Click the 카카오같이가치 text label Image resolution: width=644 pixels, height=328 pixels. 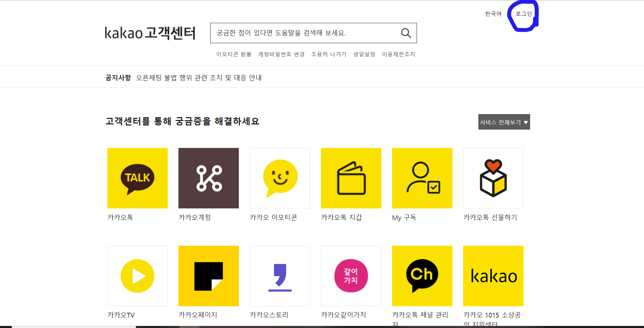coord(343,315)
